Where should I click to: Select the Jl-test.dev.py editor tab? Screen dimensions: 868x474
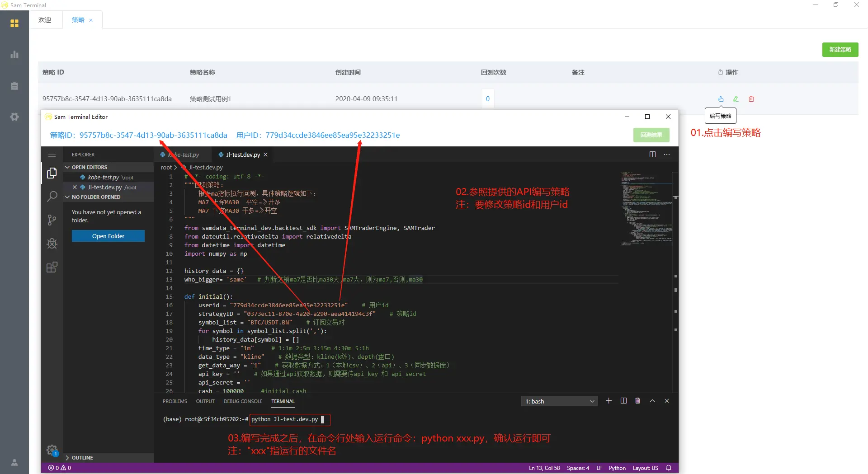coord(243,155)
